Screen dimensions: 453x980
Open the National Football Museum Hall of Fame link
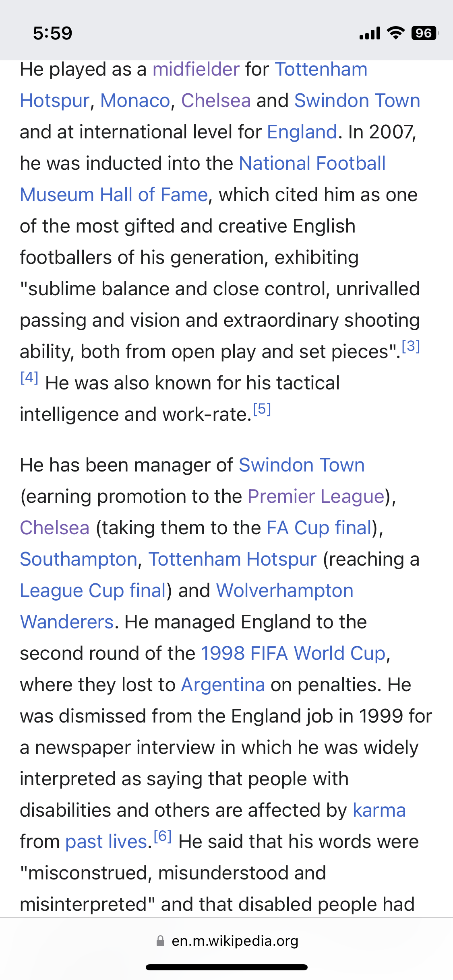[312, 163]
